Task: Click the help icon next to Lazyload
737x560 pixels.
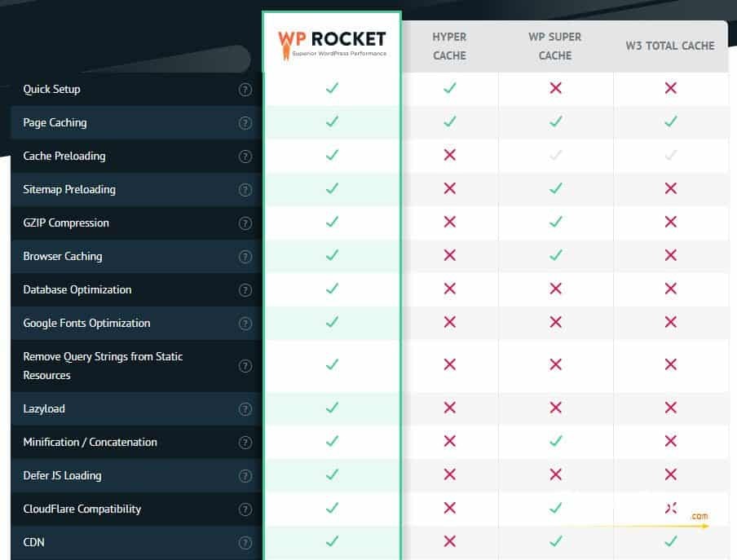Action: tap(245, 408)
